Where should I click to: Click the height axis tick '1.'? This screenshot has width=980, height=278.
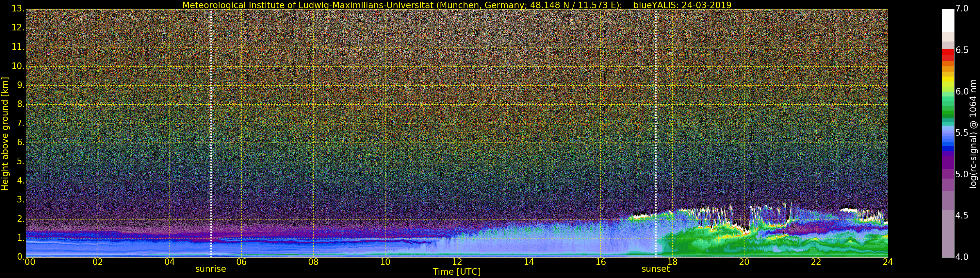click(x=21, y=238)
